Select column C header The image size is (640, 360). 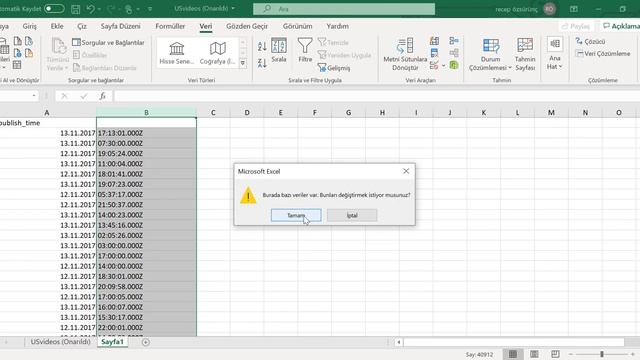click(x=213, y=113)
